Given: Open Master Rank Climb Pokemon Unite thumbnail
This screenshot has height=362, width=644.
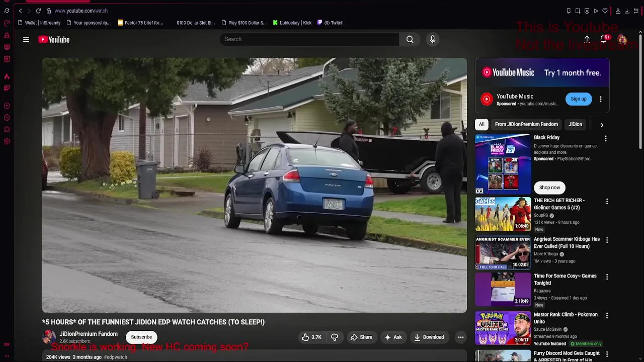Looking at the screenshot, I should pyautogui.click(x=503, y=329).
